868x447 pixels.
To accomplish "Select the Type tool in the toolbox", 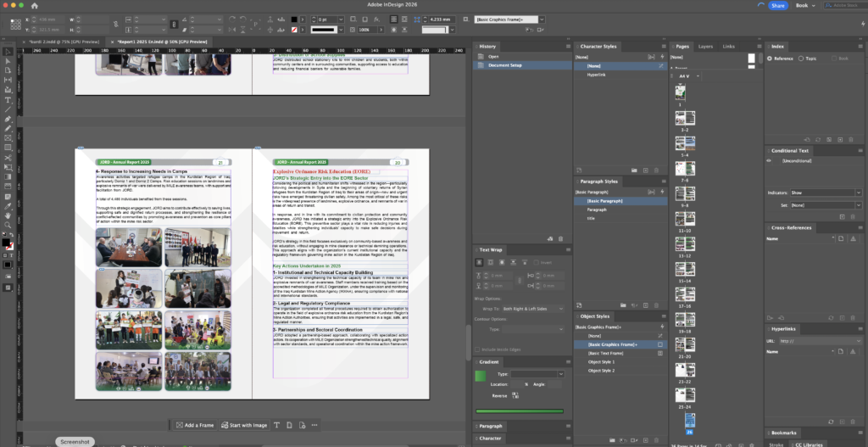I will tap(8, 98).
